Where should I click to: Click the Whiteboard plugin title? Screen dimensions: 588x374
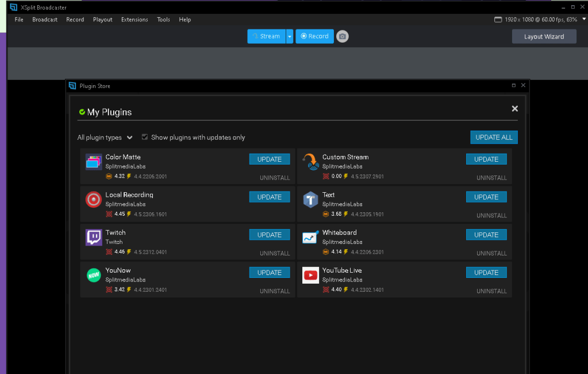pos(339,232)
